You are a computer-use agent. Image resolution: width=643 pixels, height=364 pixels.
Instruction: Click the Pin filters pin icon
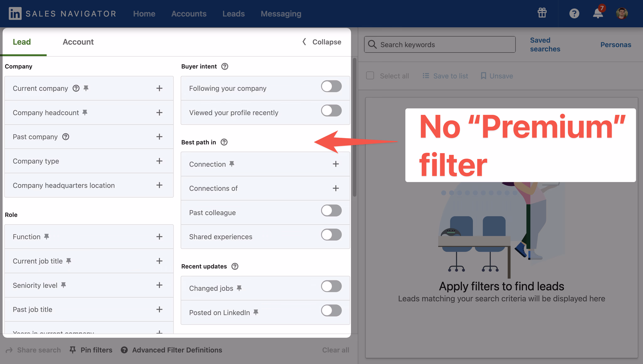(73, 350)
